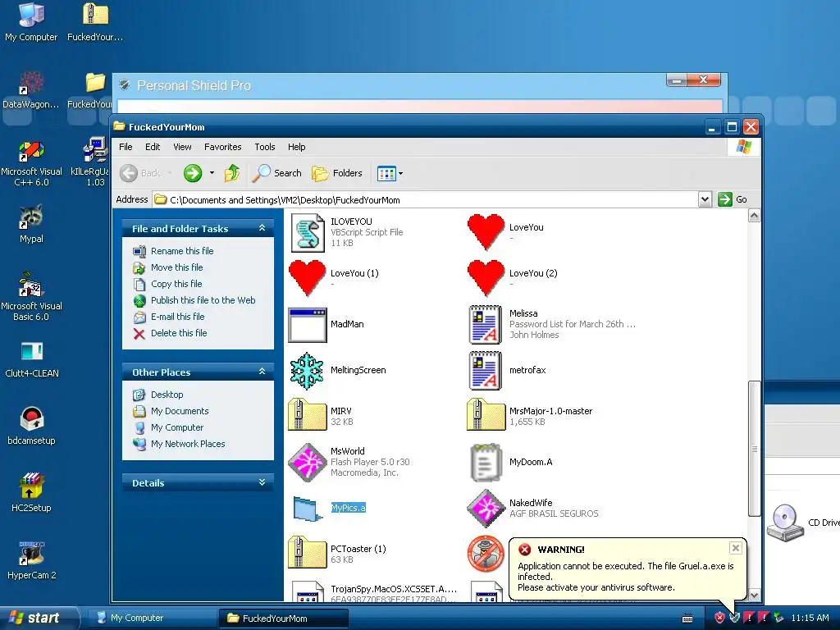Open the Forward history dropdown arrow
This screenshot has width=840, height=630.
(212, 173)
